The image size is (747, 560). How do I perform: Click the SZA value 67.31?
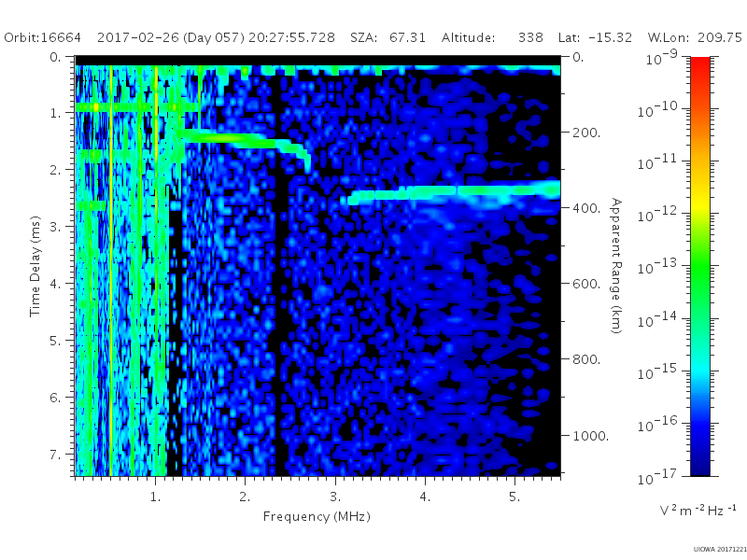[x=407, y=37]
